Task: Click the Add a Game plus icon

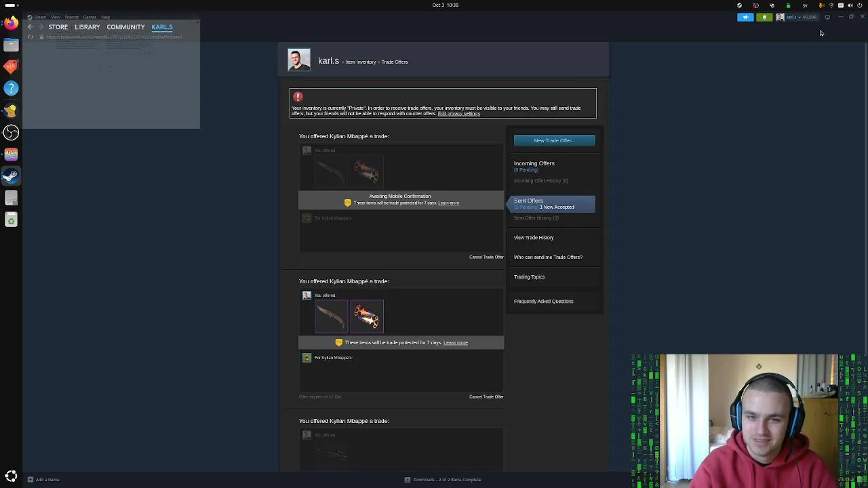Action: pos(30,479)
